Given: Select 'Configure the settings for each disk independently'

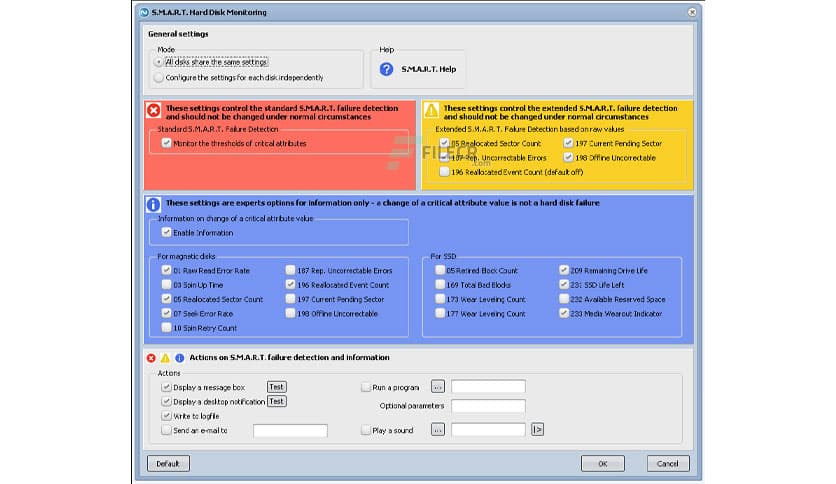Looking at the screenshot, I should (159, 78).
